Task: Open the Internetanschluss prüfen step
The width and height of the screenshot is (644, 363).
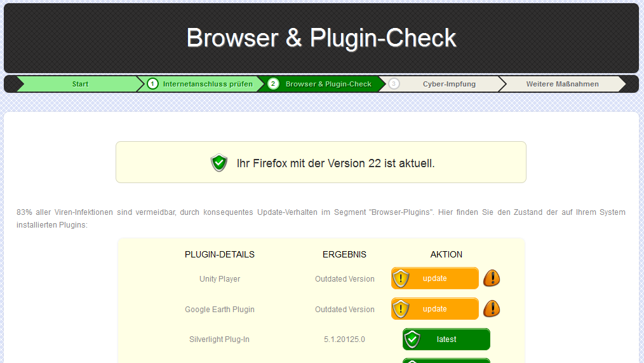Action: click(208, 84)
